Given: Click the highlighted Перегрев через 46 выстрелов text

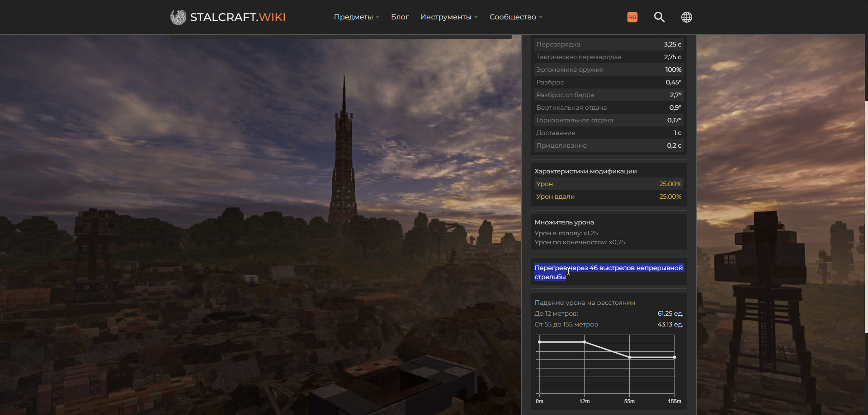Looking at the screenshot, I should (x=609, y=272).
